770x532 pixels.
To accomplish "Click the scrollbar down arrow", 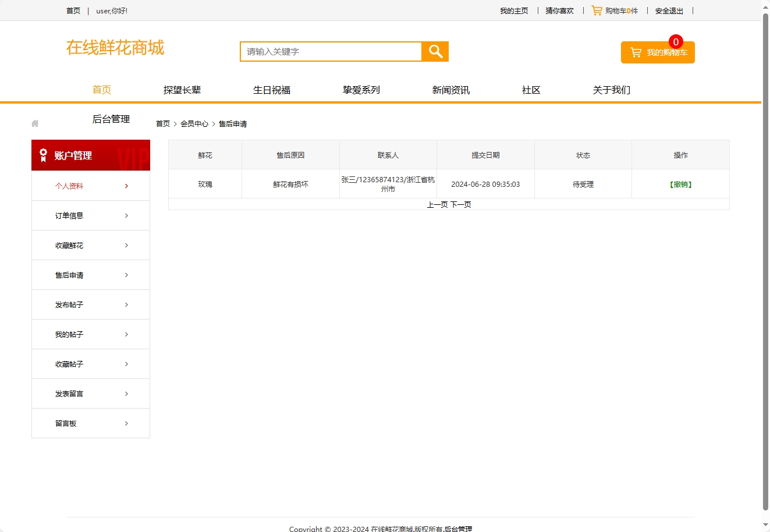I will pyautogui.click(x=765, y=525).
